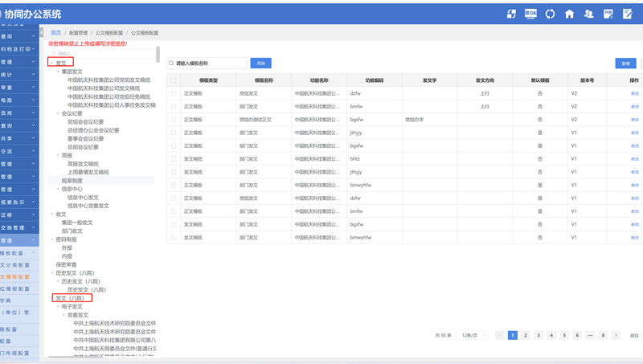The height and width of the screenshot is (364, 643).
Task: Select tree item 中国航天科技集团公司发文稿纸
Action: point(104,88)
